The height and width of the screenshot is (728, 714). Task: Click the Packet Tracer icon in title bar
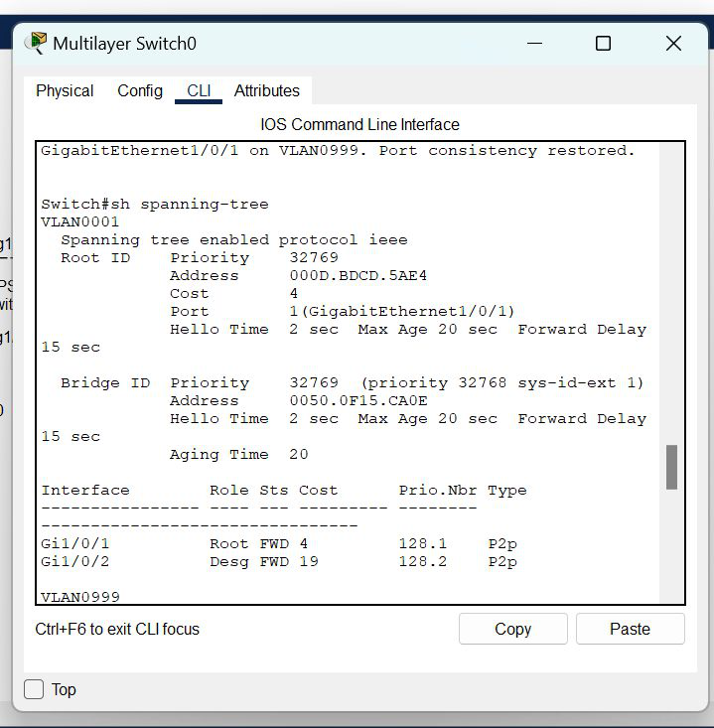[x=36, y=43]
